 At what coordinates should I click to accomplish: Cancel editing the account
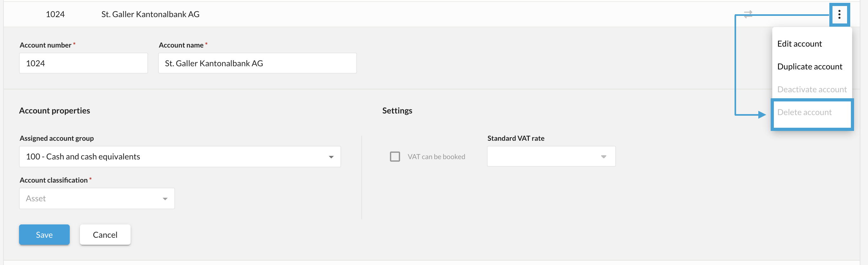105,235
